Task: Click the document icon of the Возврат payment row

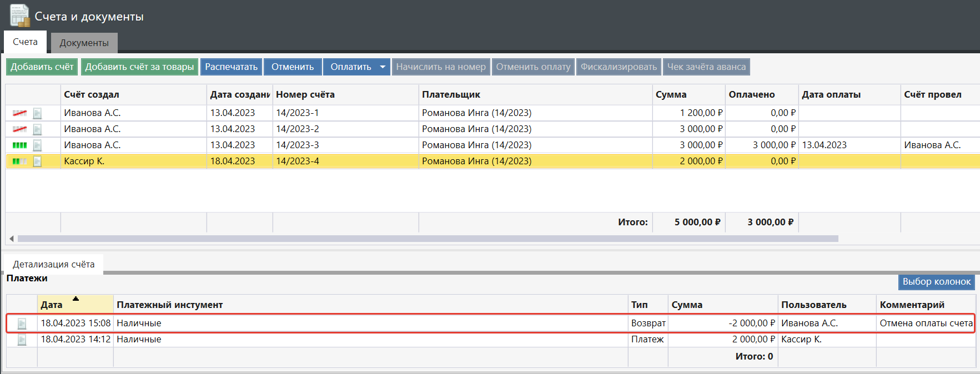Action: [x=22, y=324]
